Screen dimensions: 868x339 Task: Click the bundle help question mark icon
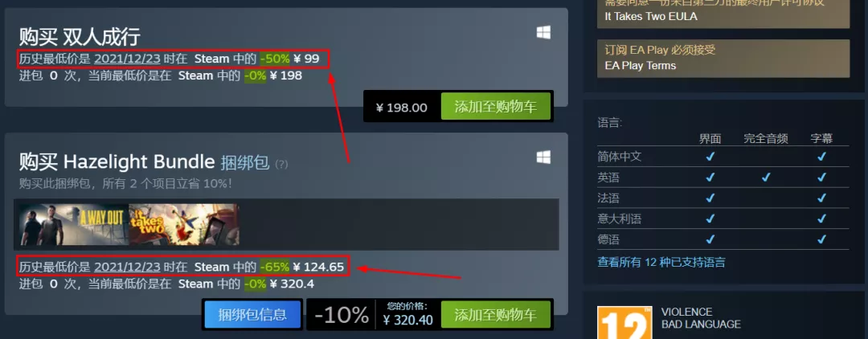[282, 164]
